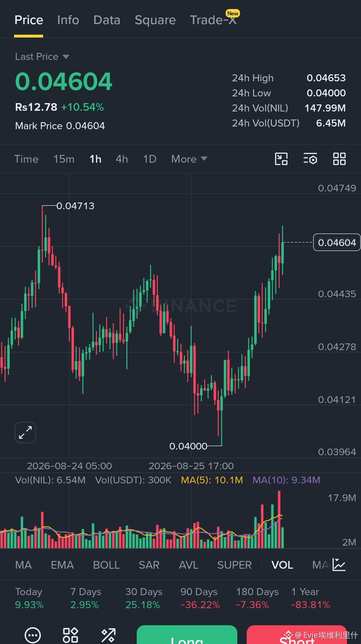Screen dimensions: 361x644
Task: Select the 4h chart interval
Action: (x=122, y=159)
